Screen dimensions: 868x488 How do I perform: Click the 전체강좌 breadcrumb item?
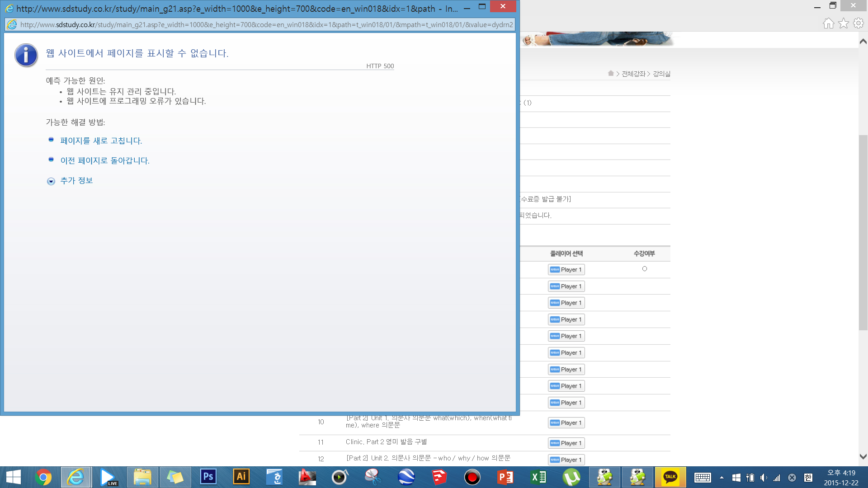point(633,74)
